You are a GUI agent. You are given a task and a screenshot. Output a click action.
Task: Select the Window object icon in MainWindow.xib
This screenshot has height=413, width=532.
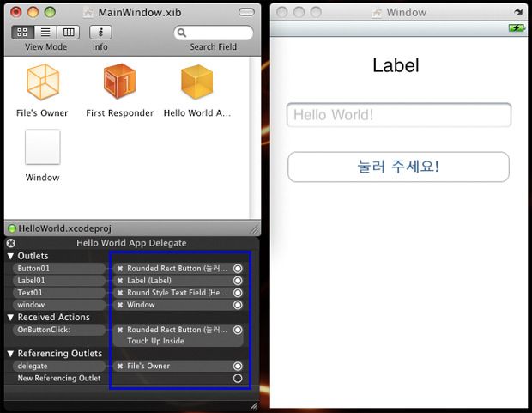(x=43, y=147)
